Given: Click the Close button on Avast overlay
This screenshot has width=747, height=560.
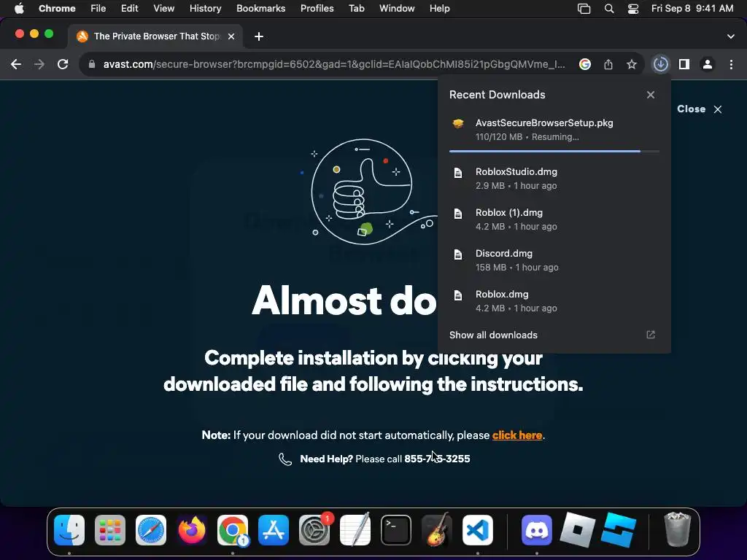Looking at the screenshot, I should click(x=700, y=109).
